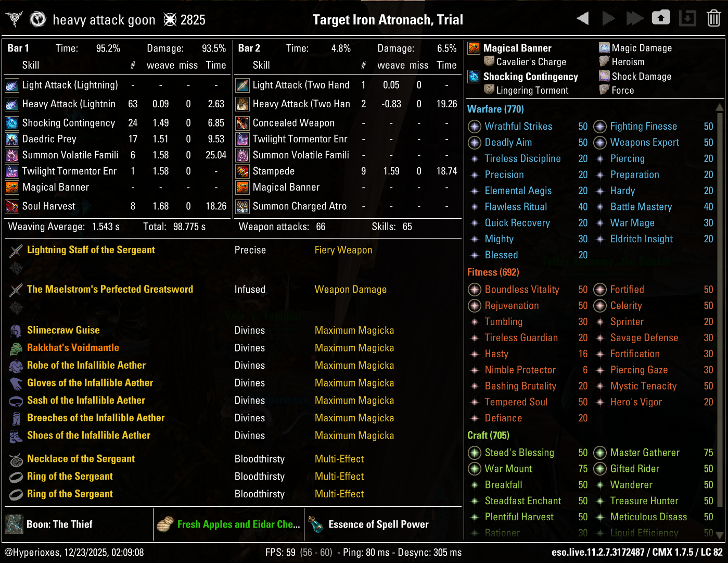Click the Essence of Spell Power potion icon
The height and width of the screenshot is (563, 728).
click(x=316, y=524)
